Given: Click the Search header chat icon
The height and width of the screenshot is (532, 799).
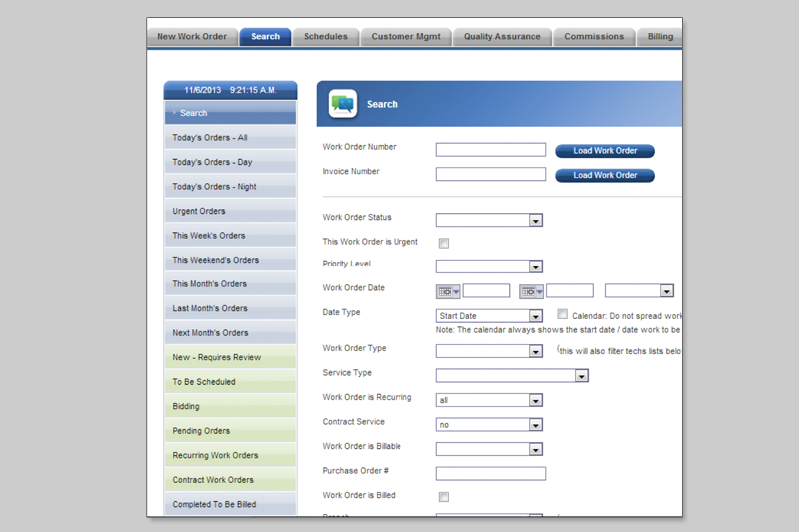Looking at the screenshot, I should 342,104.
